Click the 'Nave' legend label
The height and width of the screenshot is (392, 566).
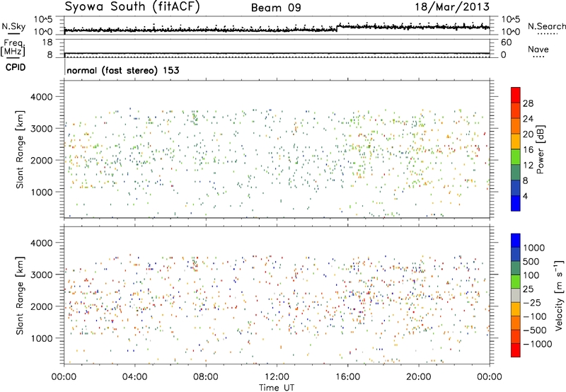[538, 49]
